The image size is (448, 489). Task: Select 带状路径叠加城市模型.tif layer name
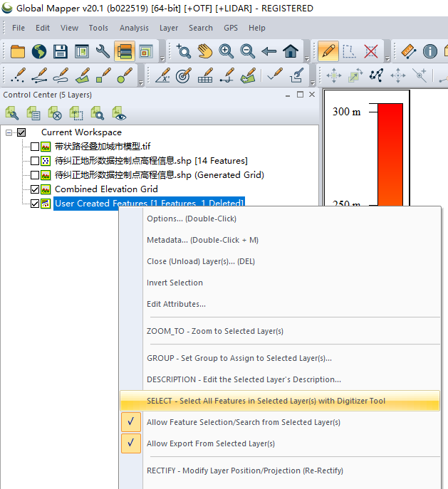[103, 147]
